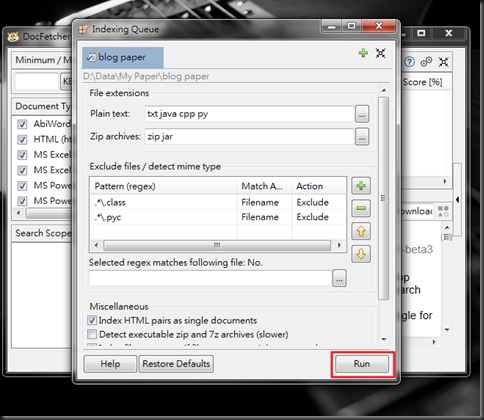Click pattern table scroll left arrow
484x420 pixels.
tap(96, 245)
